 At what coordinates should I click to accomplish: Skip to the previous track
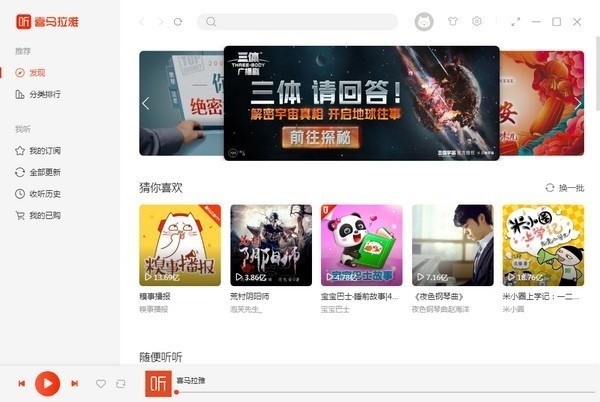22,383
